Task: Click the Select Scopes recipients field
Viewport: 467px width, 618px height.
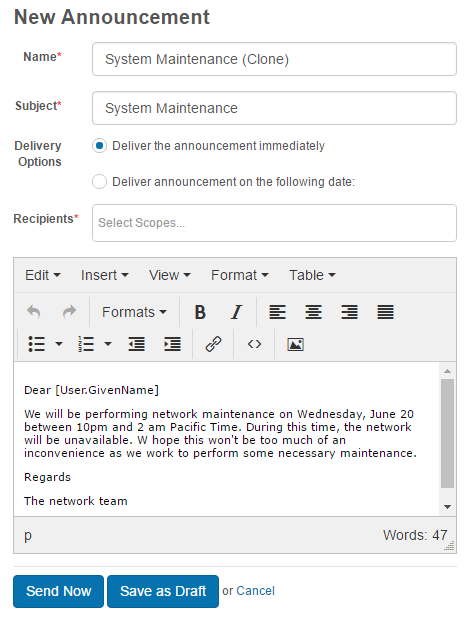Action: pyautogui.click(x=274, y=223)
